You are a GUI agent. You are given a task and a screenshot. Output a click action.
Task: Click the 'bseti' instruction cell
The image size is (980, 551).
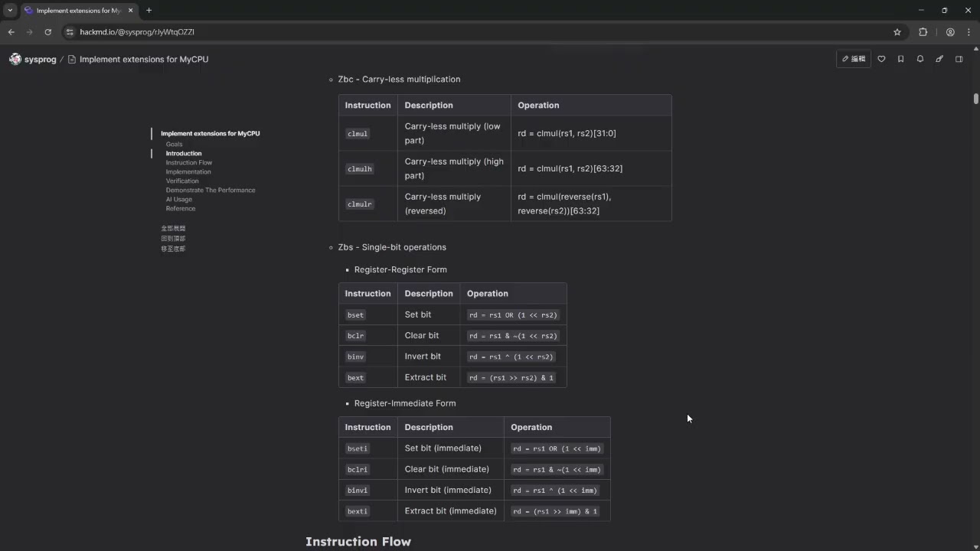point(357,448)
